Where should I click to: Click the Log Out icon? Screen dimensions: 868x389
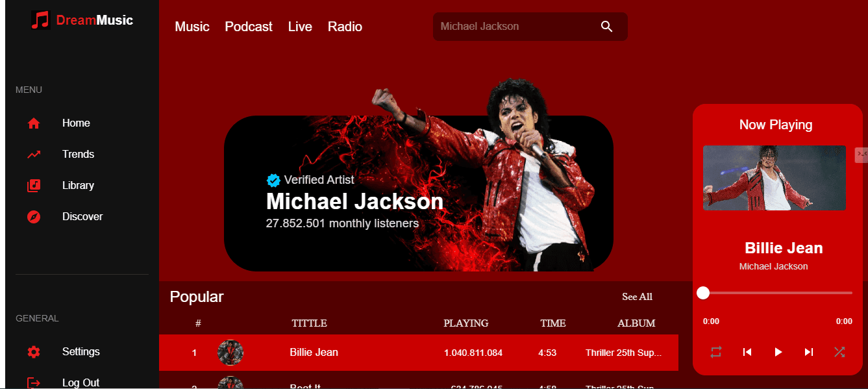click(33, 382)
